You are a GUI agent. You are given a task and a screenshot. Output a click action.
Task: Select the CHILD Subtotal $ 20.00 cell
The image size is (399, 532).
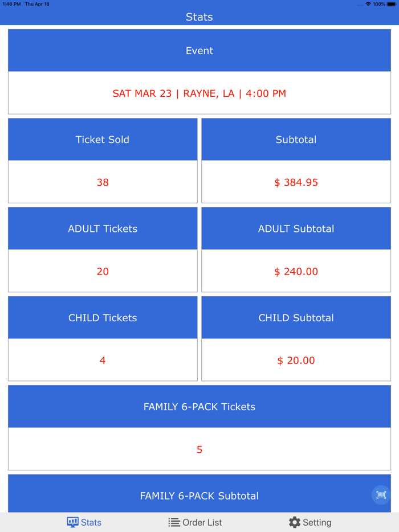pyautogui.click(x=296, y=360)
